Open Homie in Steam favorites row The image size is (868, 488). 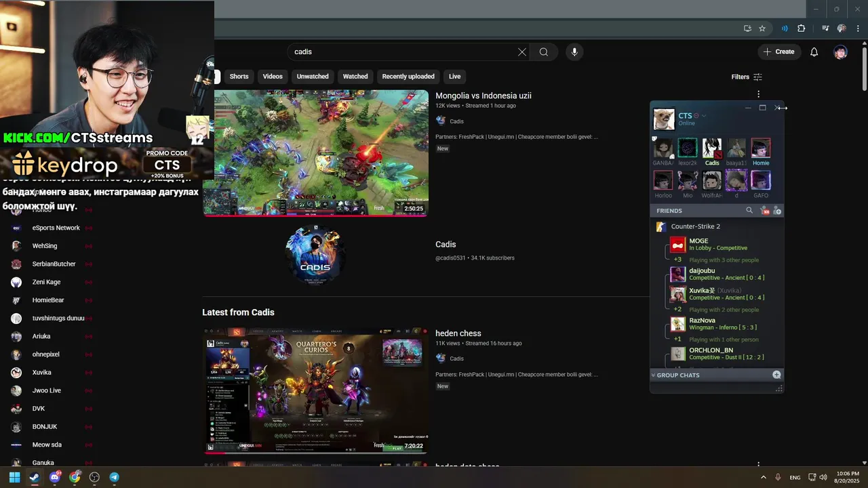tap(761, 152)
